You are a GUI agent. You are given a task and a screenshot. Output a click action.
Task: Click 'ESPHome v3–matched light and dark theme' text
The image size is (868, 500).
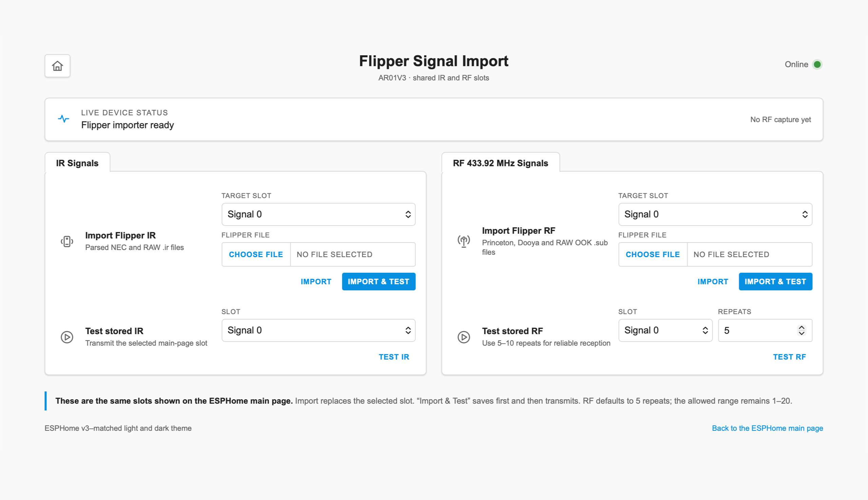[x=118, y=428]
